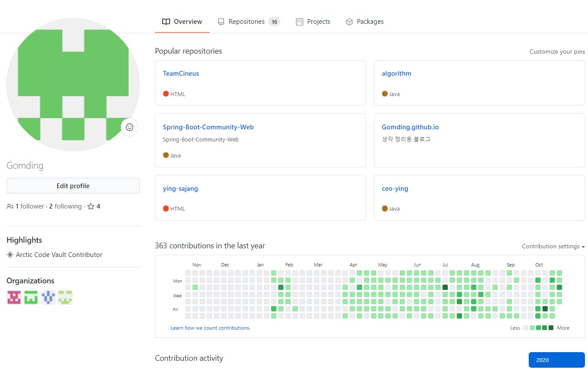Switch to the Overview tab

(182, 22)
